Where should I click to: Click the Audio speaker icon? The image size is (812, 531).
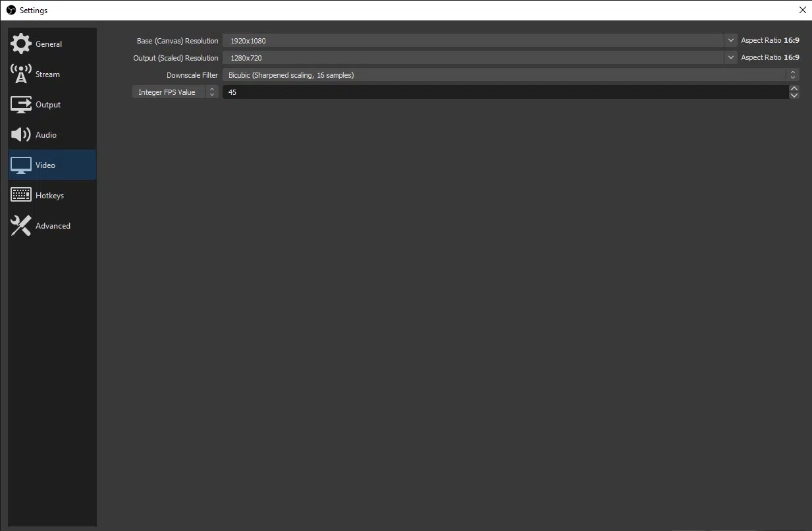tap(20, 134)
